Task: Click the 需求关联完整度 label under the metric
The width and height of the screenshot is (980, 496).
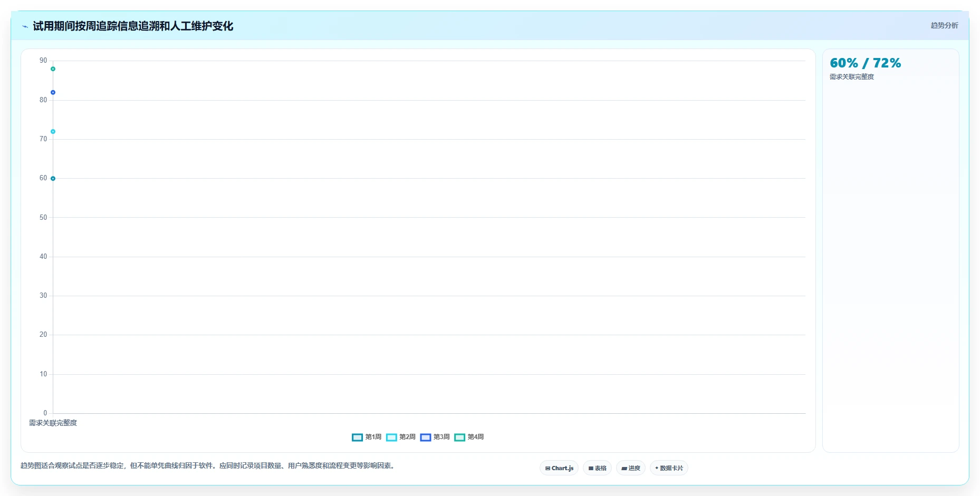Action: pyautogui.click(x=852, y=77)
